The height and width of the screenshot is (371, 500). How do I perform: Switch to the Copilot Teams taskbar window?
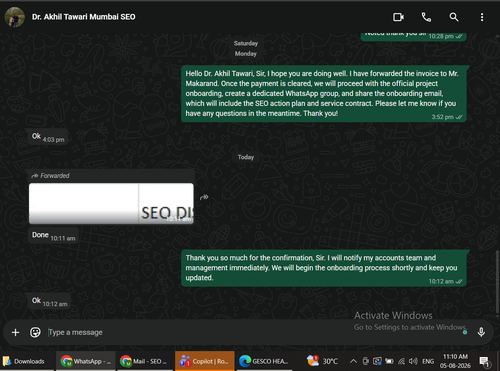point(205,361)
